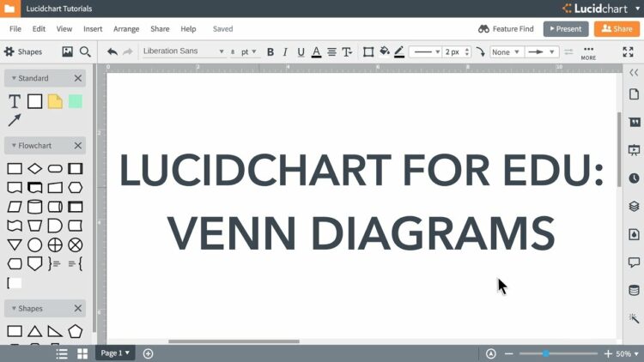Click the horizontal canvas scrollbar
The height and width of the screenshot is (362, 644).
[234, 341]
